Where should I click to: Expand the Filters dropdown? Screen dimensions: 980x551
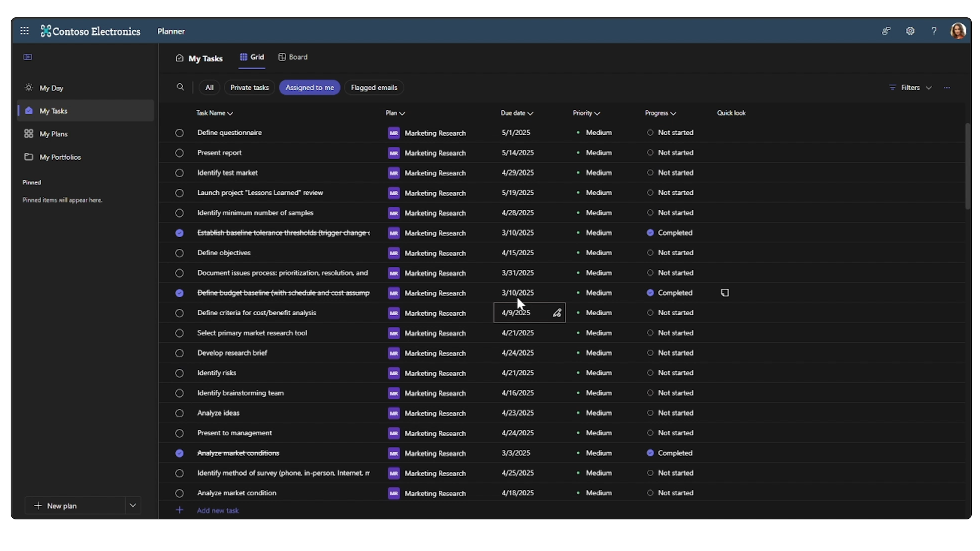click(911, 88)
